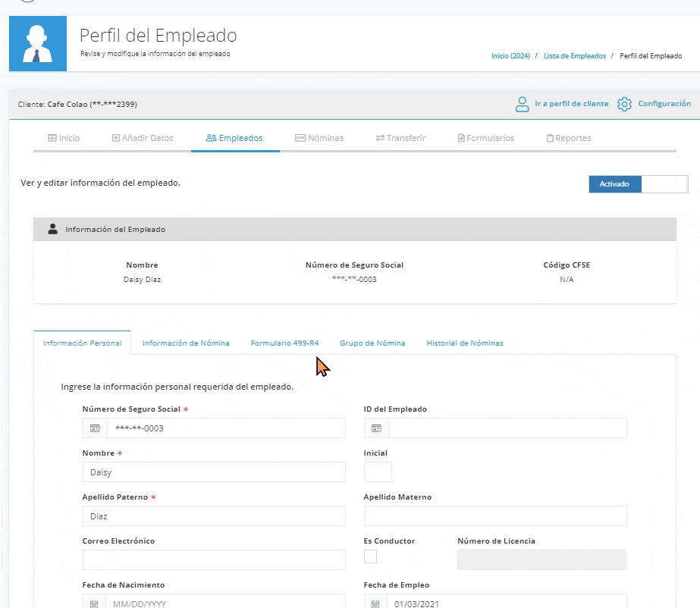Click the ID card icon beside Seguro Social field
Image resolution: width=700 pixels, height=608 pixels.
95,428
